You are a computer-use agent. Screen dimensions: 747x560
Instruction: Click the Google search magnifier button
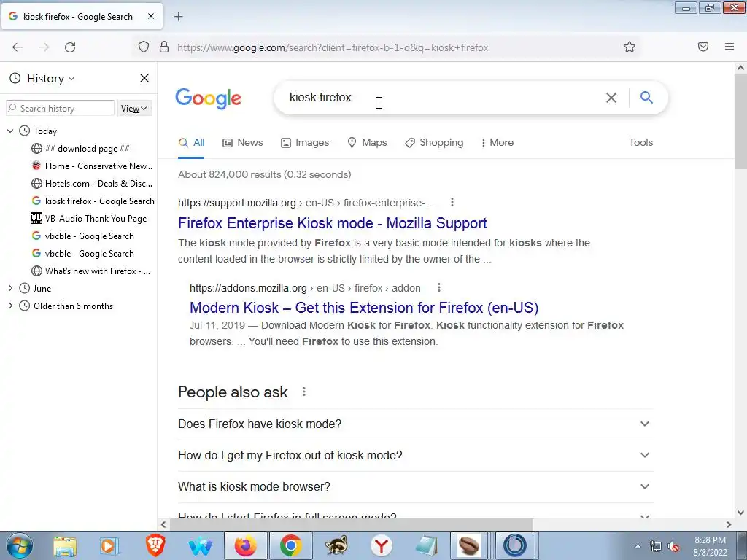point(646,97)
